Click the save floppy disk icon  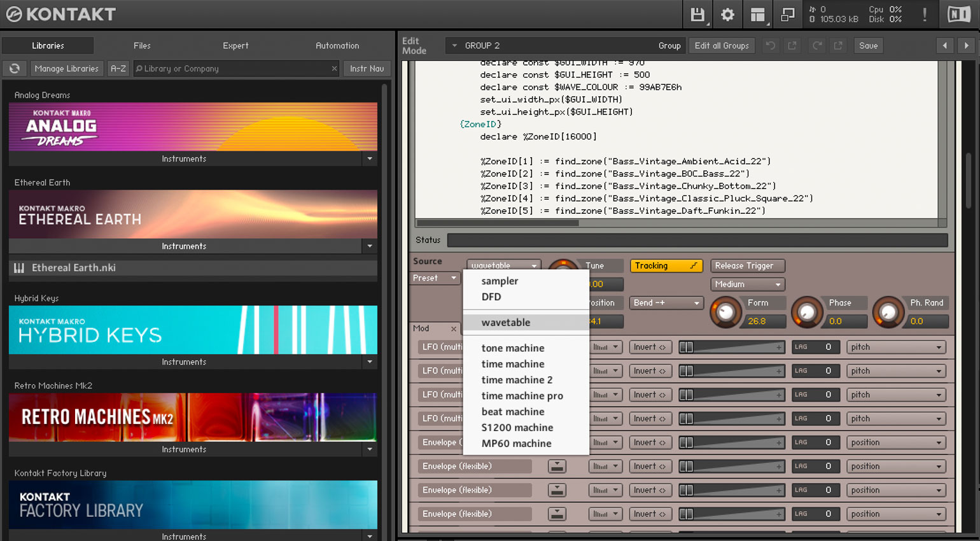point(697,15)
